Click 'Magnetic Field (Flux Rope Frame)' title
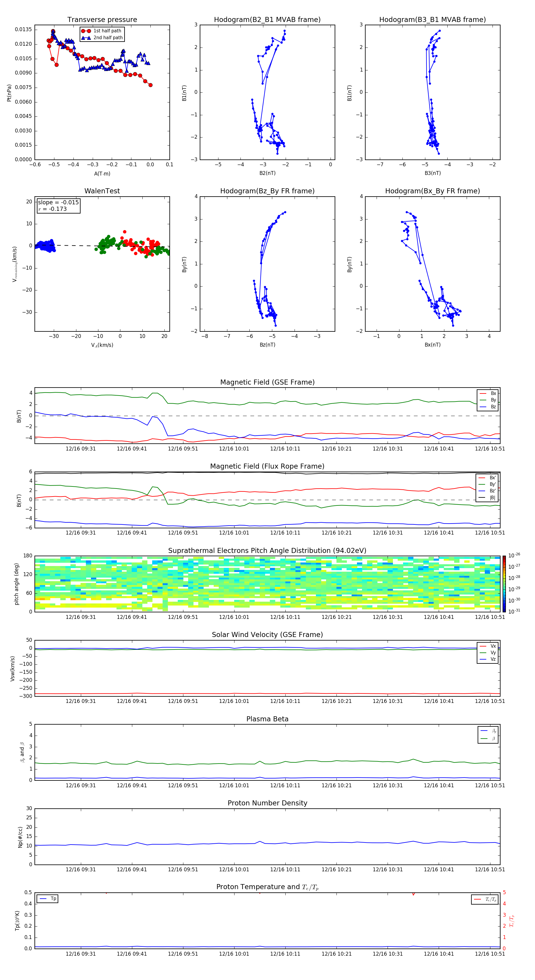Viewport: 535px width, 980px height. tap(267, 467)
